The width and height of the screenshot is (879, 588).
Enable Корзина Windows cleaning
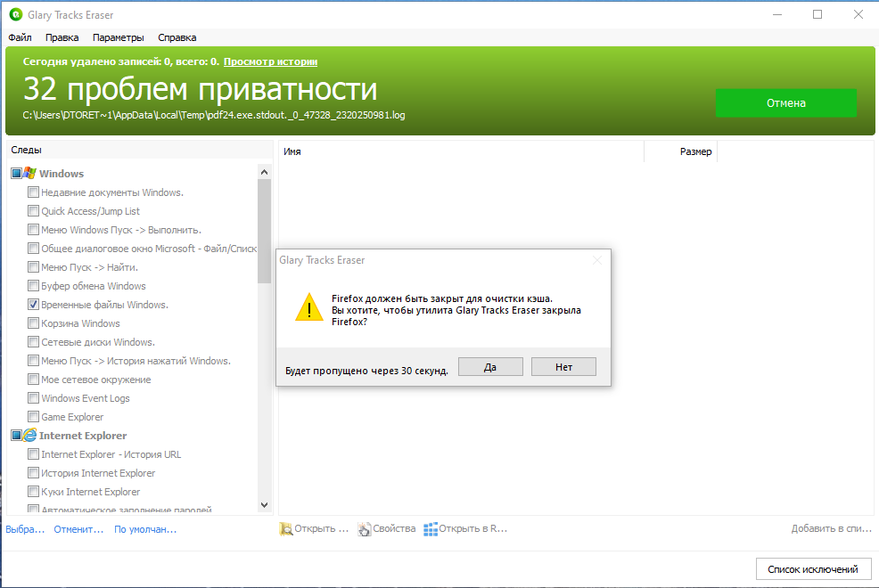pyautogui.click(x=33, y=323)
